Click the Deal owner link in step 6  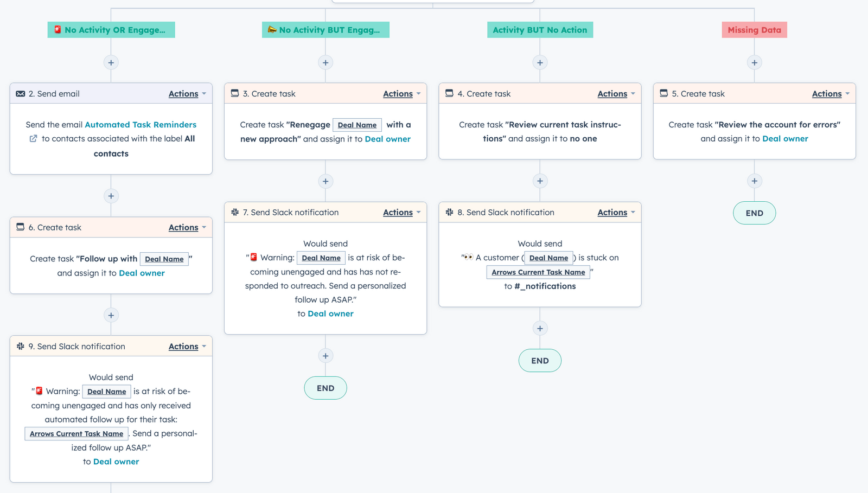coord(142,273)
